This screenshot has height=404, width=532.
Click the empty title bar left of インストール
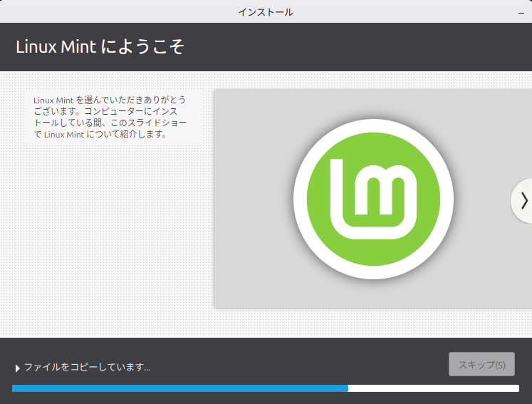107,12
